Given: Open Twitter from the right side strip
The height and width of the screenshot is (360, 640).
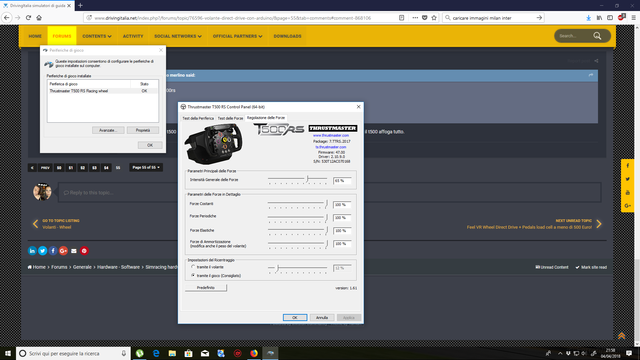Looking at the screenshot, I should point(628,179).
